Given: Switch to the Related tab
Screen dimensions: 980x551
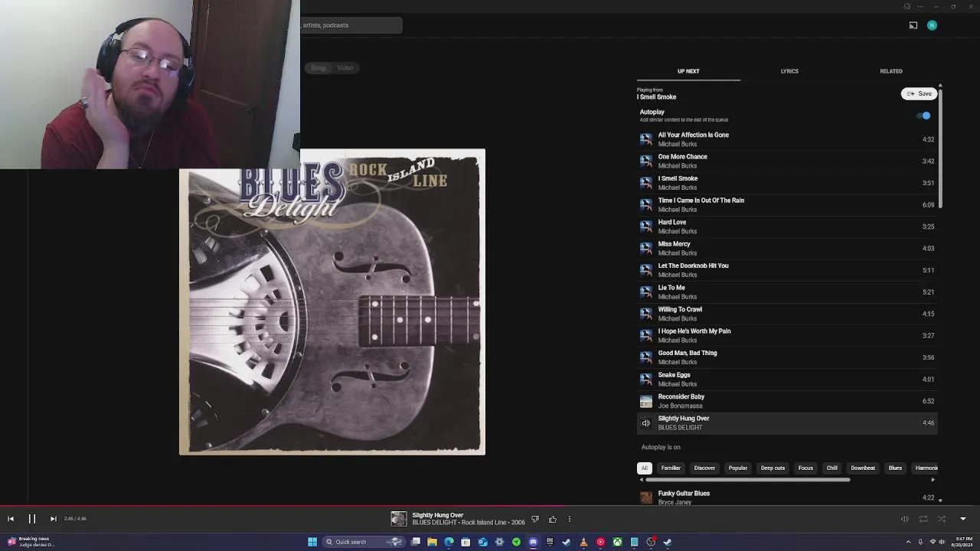Looking at the screenshot, I should click(891, 71).
